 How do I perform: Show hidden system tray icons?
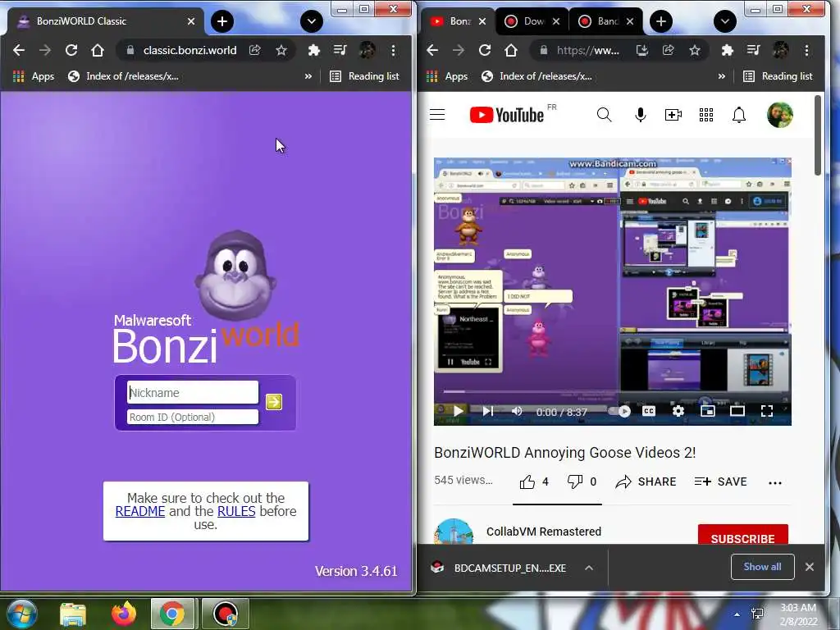(737, 614)
